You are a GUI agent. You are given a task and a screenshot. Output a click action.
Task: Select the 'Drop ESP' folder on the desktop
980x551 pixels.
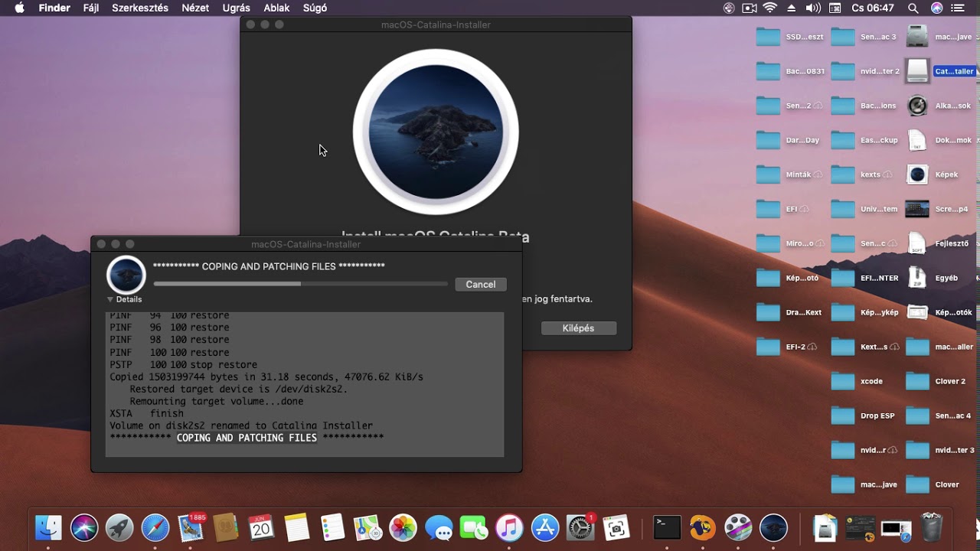tap(843, 416)
